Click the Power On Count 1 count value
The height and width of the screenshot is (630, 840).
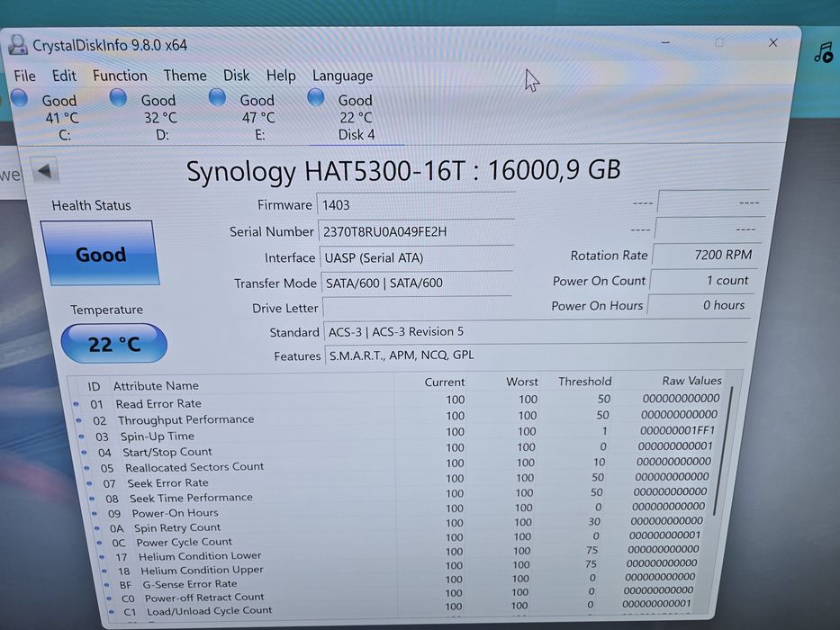(x=701, y=280)
